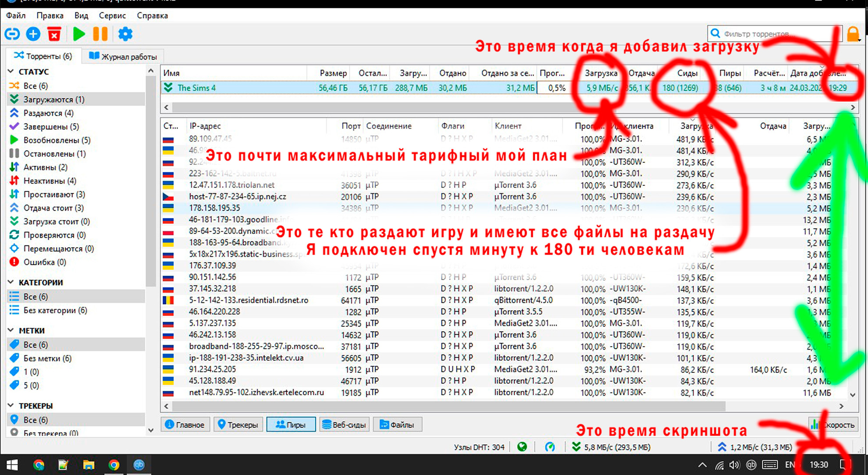This screenshot has height=475, width=868.
Task: Collapse the КАТЕГОРИИ section
Action: (11, 282)
